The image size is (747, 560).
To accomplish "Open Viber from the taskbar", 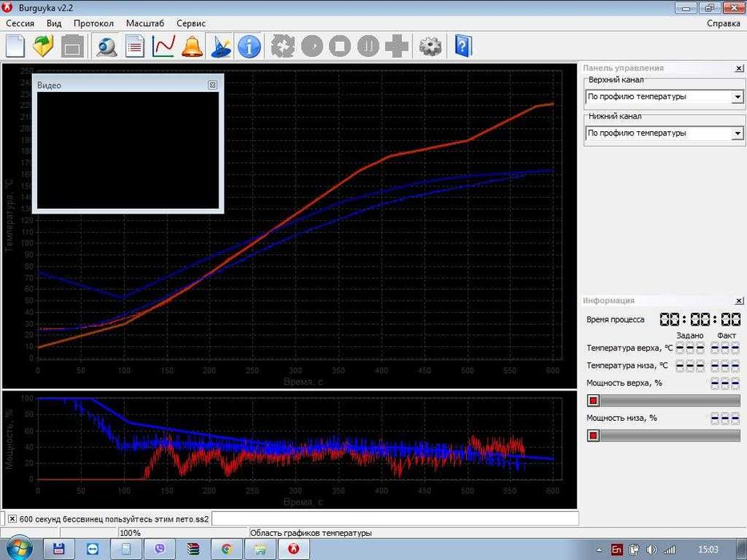I will 159,550.
